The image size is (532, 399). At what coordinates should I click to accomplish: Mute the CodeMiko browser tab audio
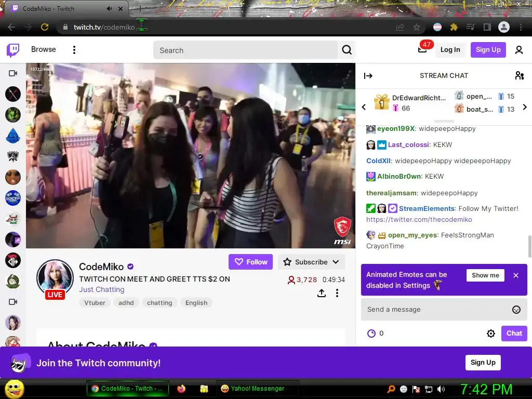[x=109, y=8]
